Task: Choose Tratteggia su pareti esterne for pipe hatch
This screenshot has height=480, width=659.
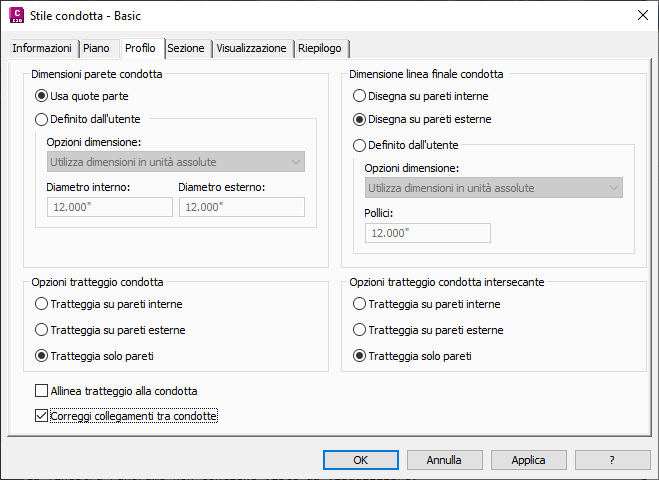Action: coord(41,330)
